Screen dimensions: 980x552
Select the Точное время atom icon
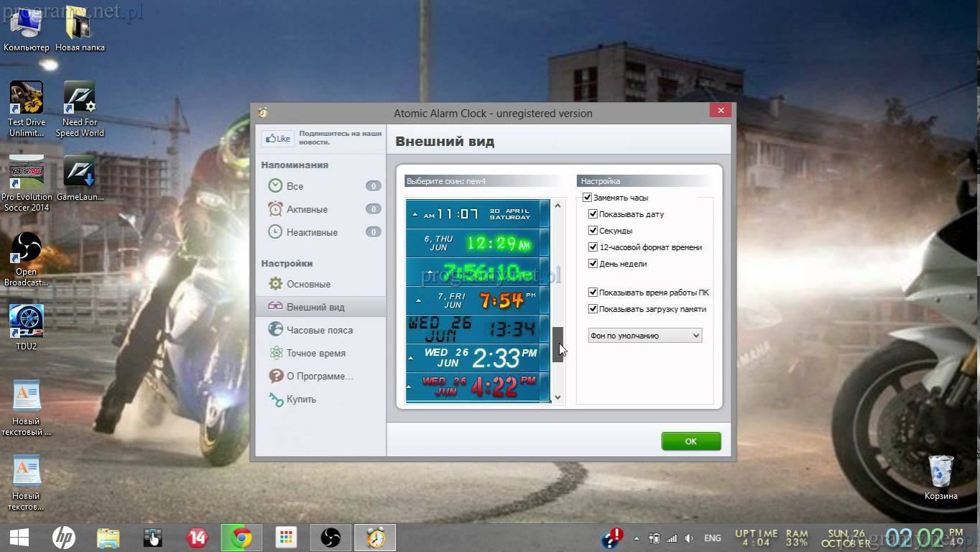pyautogui.click(x=275, y=353)
